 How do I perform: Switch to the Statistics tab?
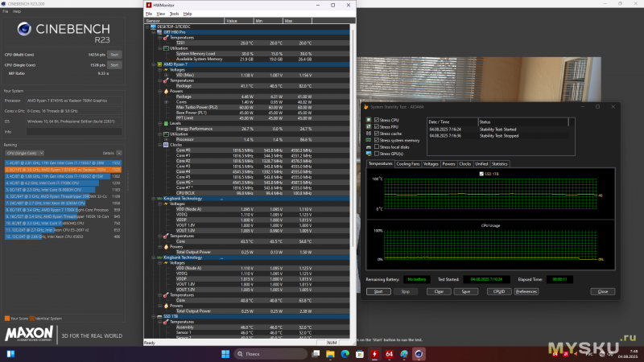click(499, 164)
